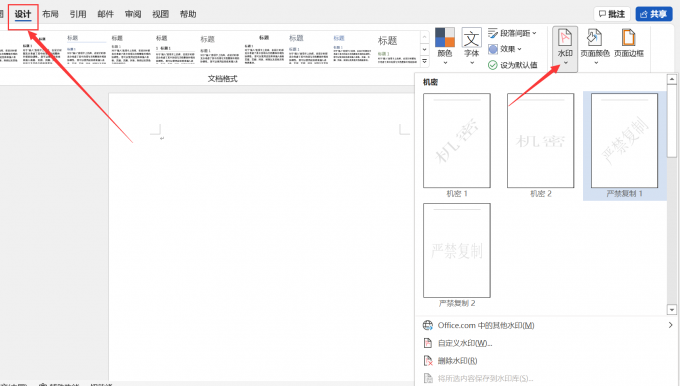Image resolution: width=680 pixels, height=386 pixels.
Task: Expand the Office.com watermarks submenu chevron
Action: (670, 325)
